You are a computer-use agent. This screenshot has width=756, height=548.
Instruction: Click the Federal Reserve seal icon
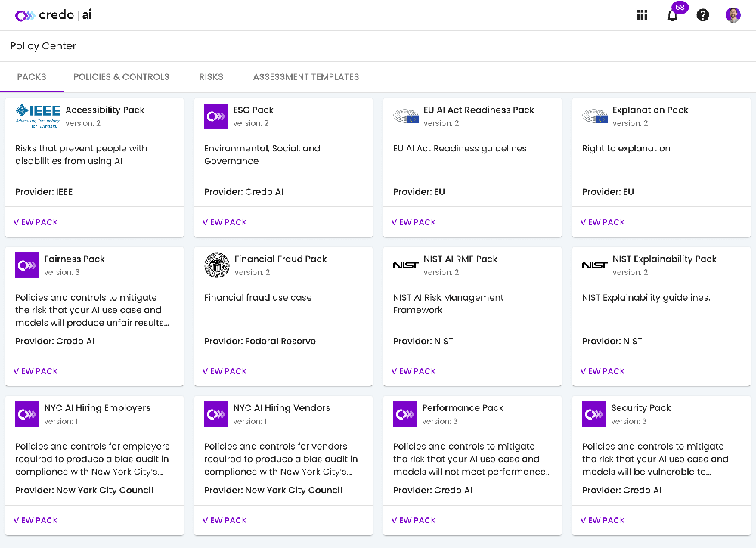pyautogui.click(x=217, y=265)
